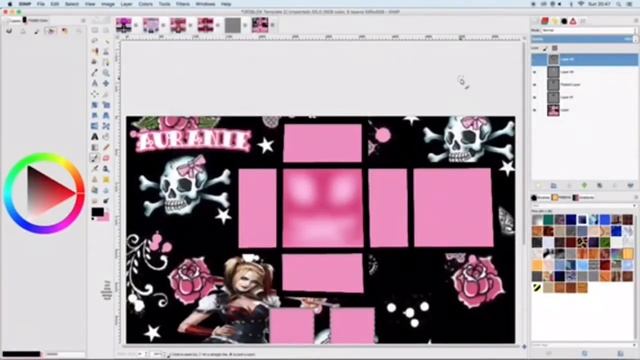
Task: Switch to the Gradients tab
Action: (584, 198)
